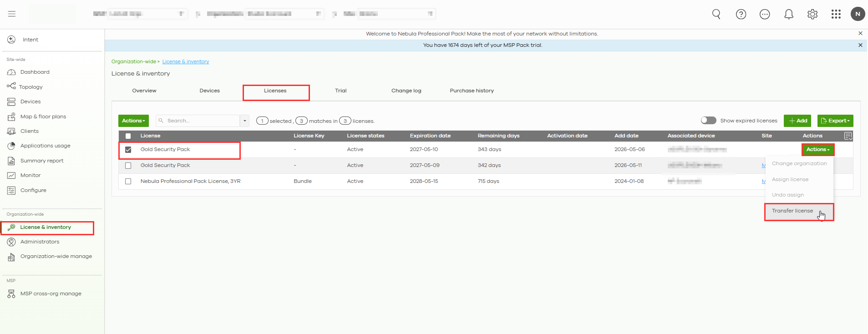Viewport: 868px width, 334px height.
Task: Dismiss the Nebula Professional Pack welcome banner
Action: (860, 33)
